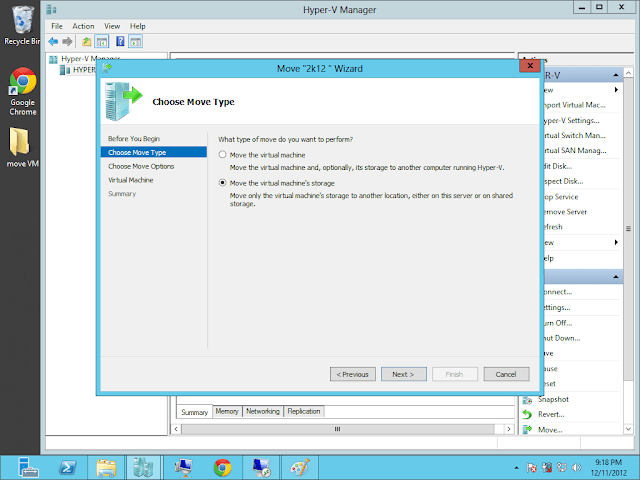
Task: Open the move VM folder on desktop
Action: 22,147
